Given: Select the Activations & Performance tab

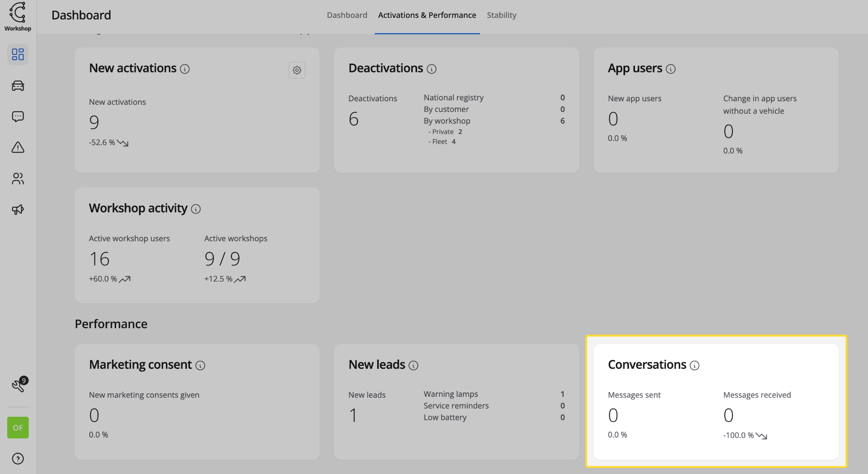Looking at the screenshot, I should click(427, 15).
